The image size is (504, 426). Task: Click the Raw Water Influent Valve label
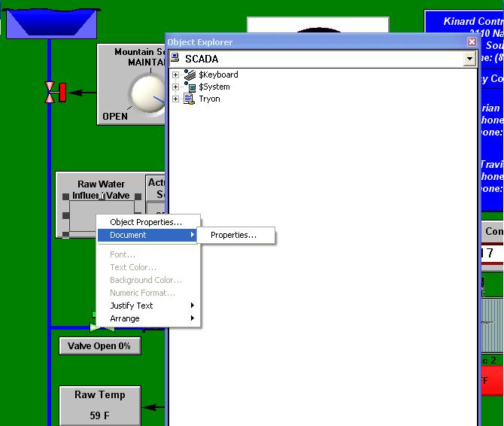[x=102, y=190]
